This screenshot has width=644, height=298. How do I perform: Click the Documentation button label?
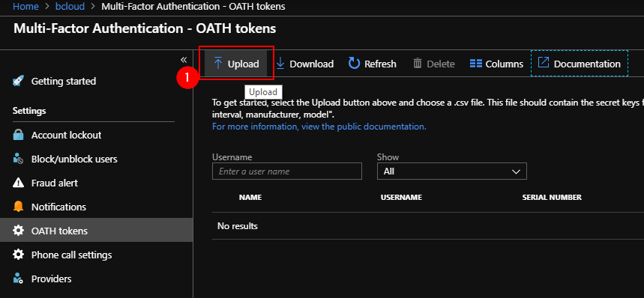pyautogui.click(x=587, y=64)
